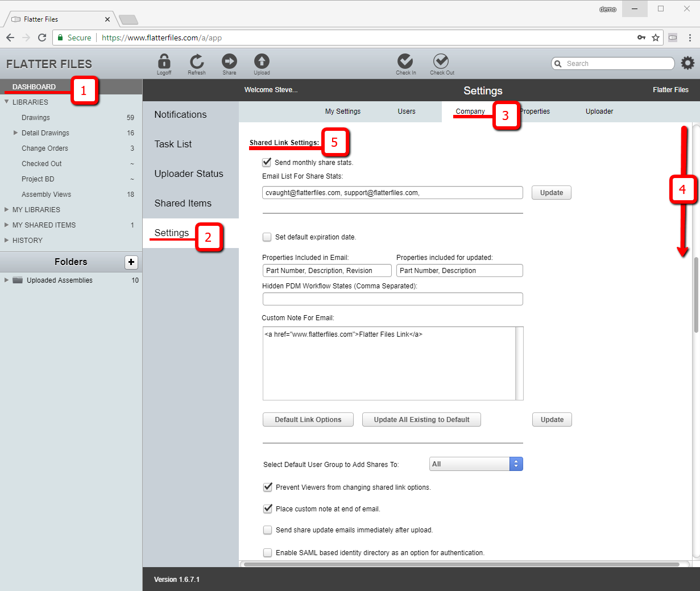Click the Check In icon

coord(405,61)
